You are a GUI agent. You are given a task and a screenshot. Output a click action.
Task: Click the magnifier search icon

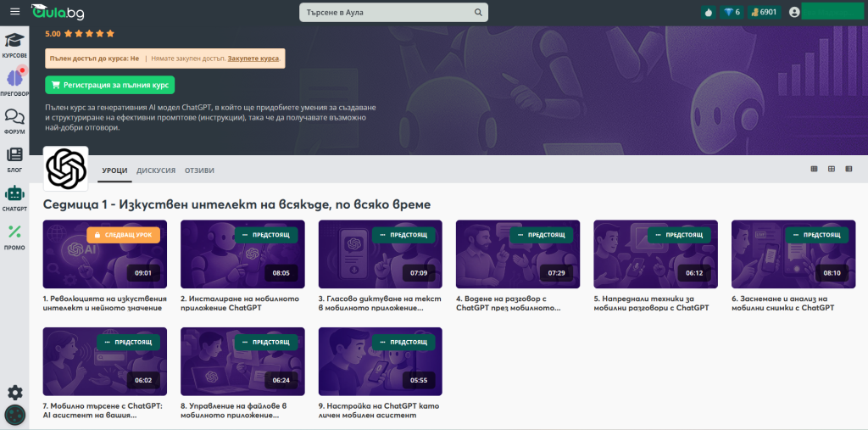479,13
